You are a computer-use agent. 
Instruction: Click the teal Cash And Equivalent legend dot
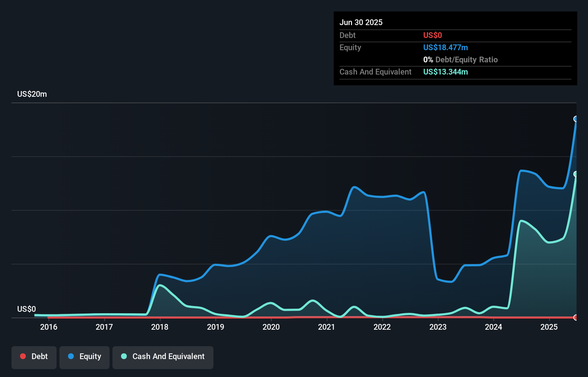point(124,356)
